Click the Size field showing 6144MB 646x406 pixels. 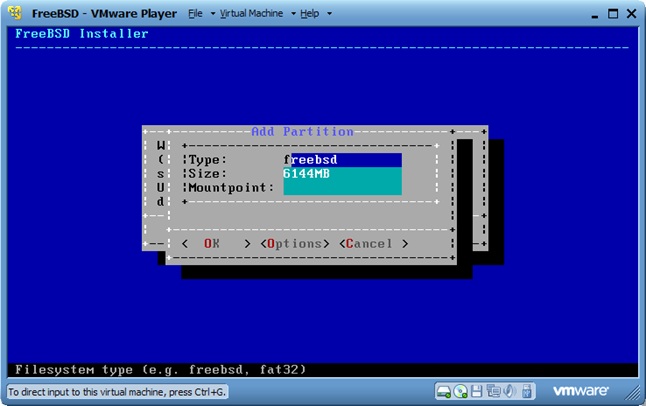(342, 174)
